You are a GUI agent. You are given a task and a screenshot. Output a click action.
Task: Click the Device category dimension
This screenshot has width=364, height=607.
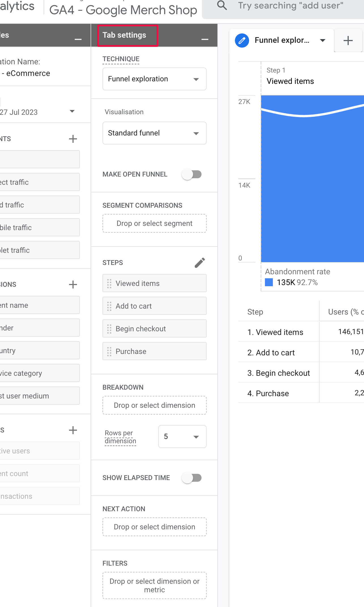(x=40, y=373)
